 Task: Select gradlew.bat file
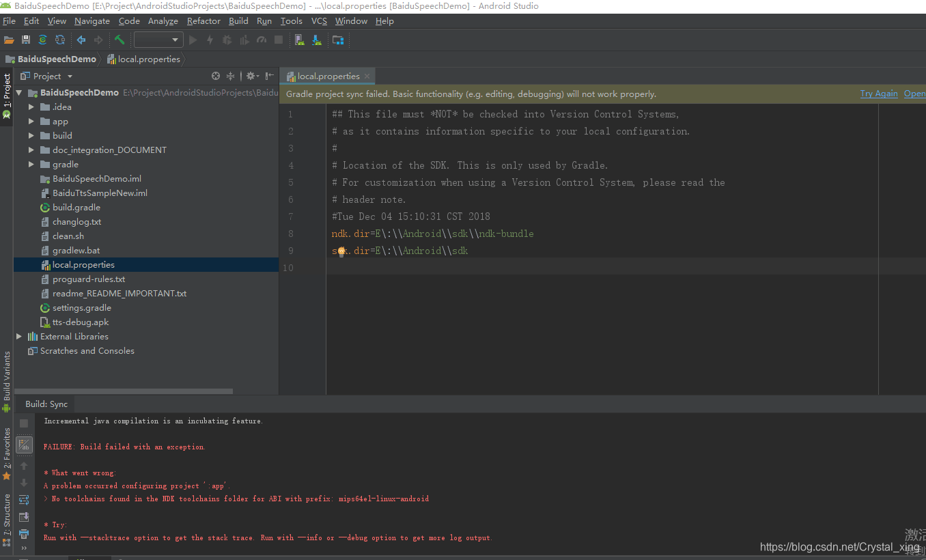pos(76,250)
